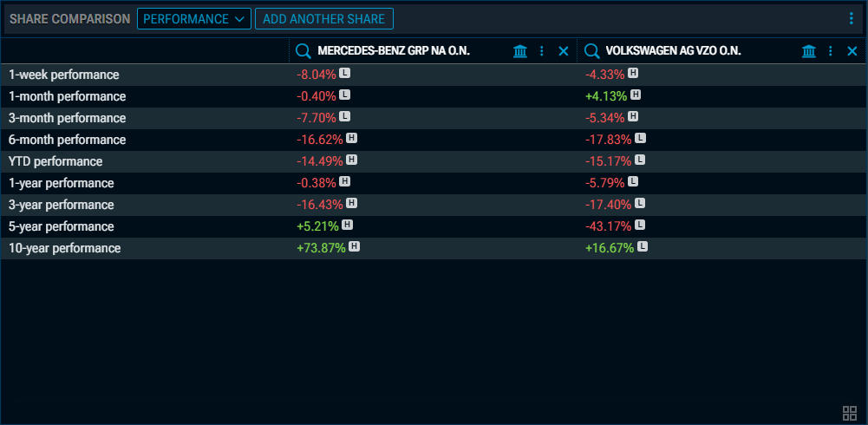Viewport: 868px width, 425px height.
Task: Click the -5.79% value
Action: (x=605, y=183)
